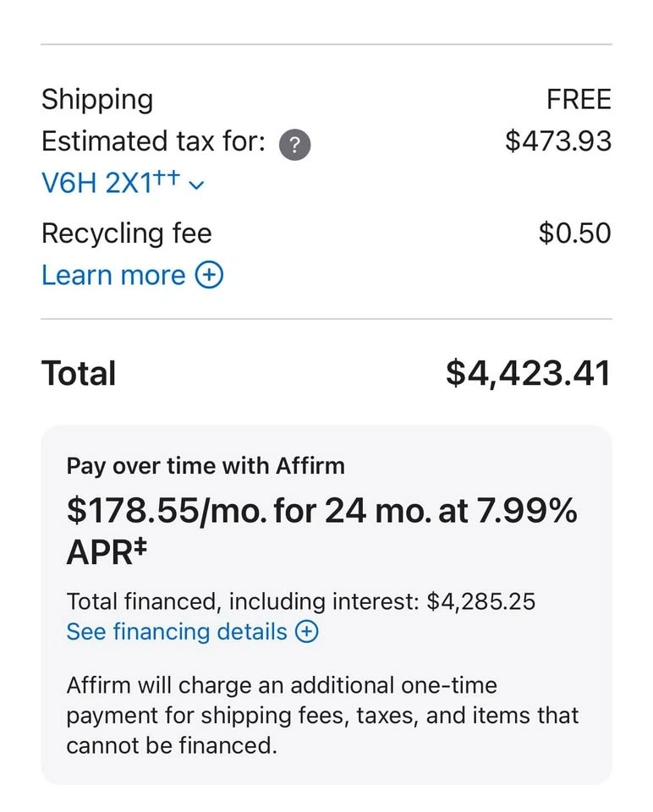Viewport: 653px width, 812px height.
Task: Expand the V6H 2X1 postal code chevron
Action: [x=197, y=186]
